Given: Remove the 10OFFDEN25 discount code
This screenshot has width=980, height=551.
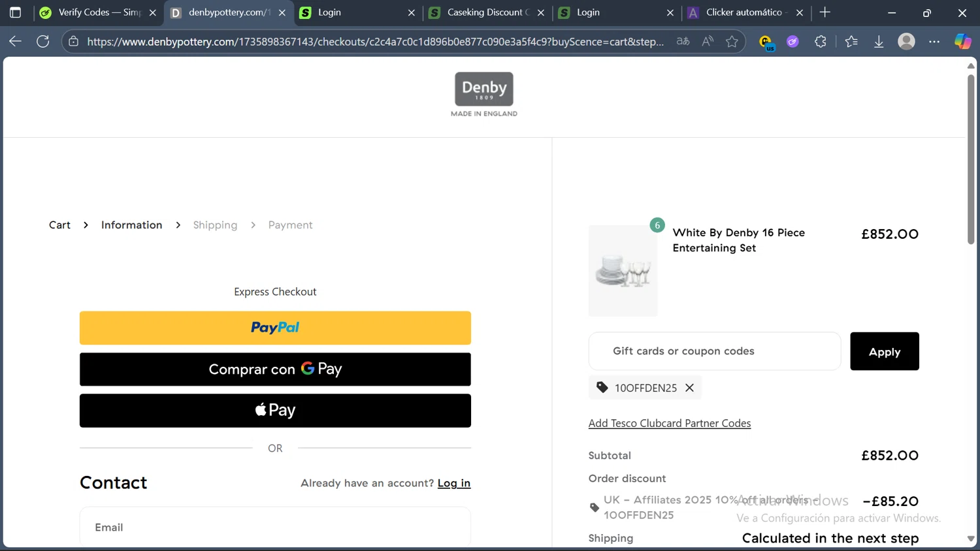Looking at the screenshot, I should [x=689, y=388].
